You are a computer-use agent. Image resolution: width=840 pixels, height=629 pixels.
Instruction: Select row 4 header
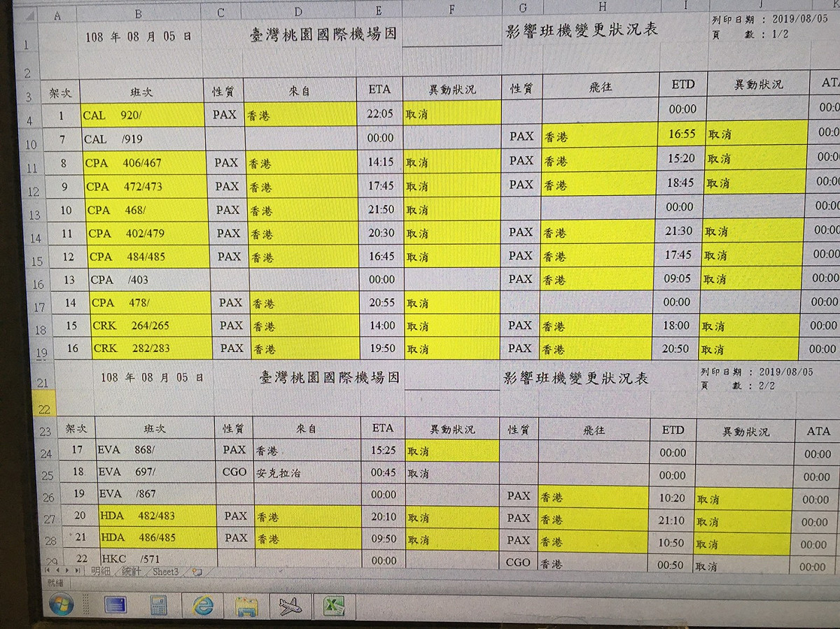pos(28,121)
